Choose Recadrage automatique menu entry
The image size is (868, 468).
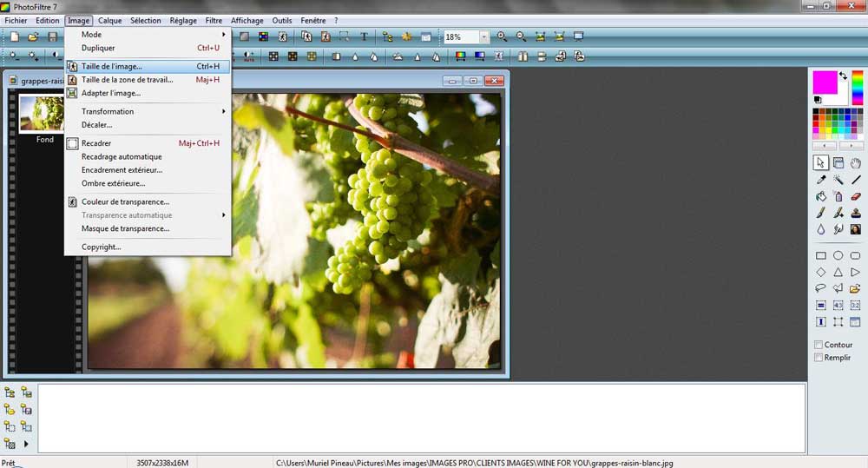point(148,157)
